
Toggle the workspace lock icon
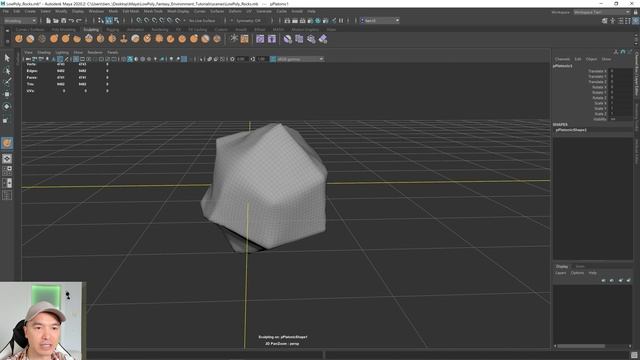pos(636,12)
